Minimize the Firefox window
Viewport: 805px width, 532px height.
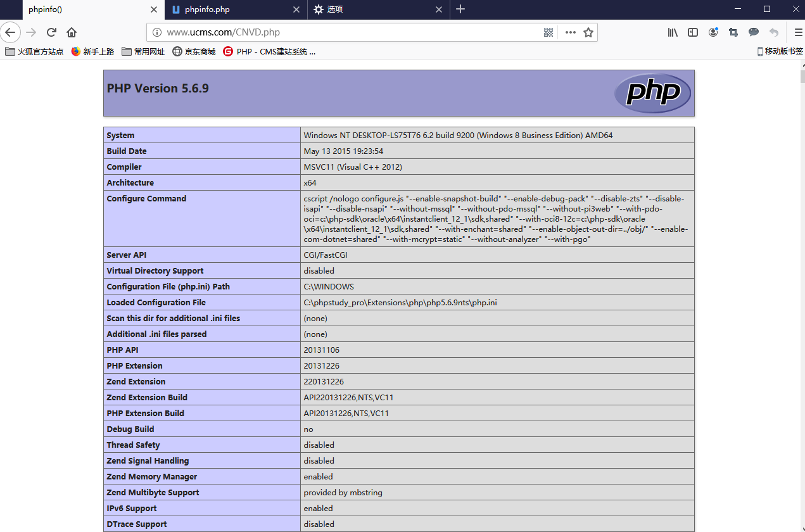click(x=737, y=9)
